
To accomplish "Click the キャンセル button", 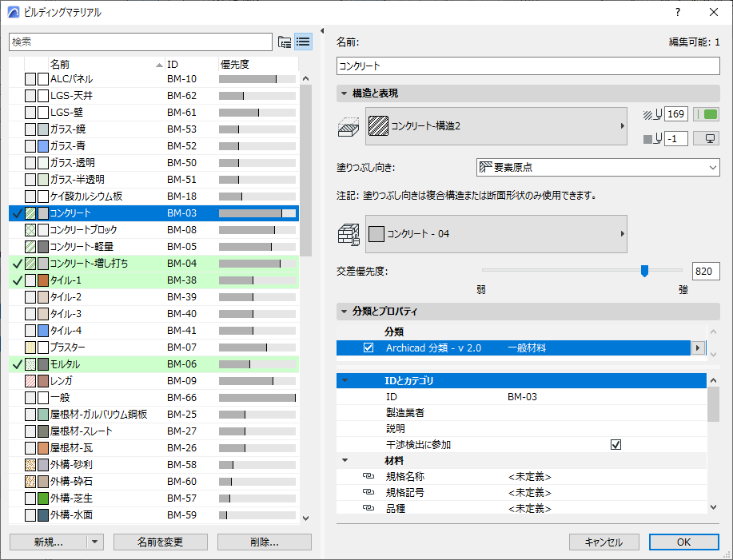I will (604, 542).
